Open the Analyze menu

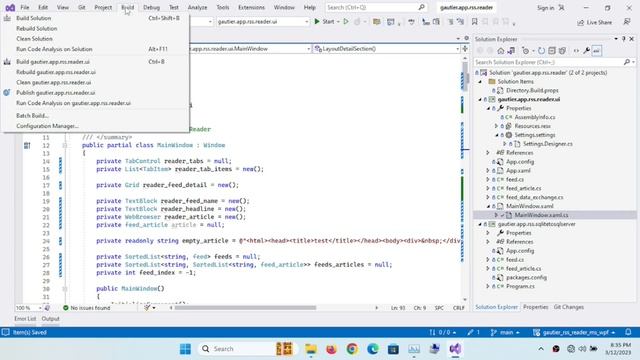click(x=197, y=7)
